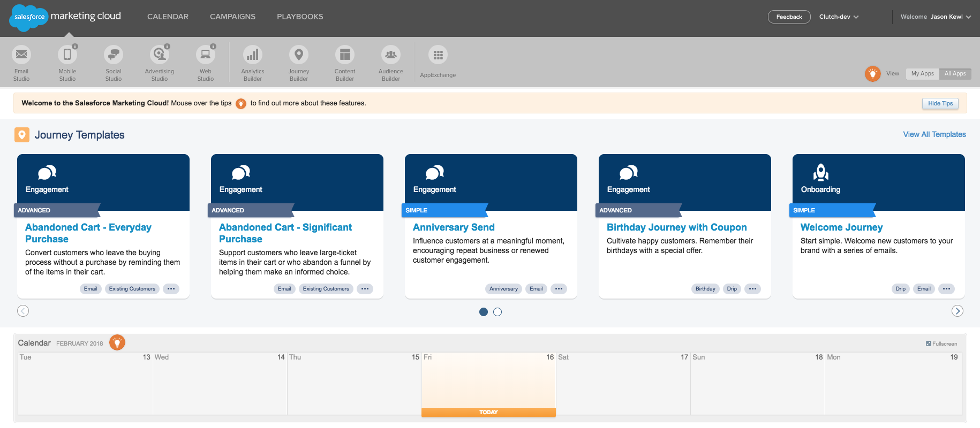Viewport: 980px width, 428px height.
Task: Open the Anniversary Send template title
Action: click(454, 227)
